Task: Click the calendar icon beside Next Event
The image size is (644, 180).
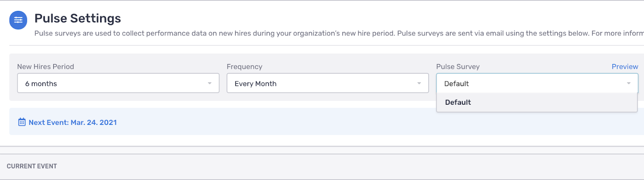Action: coord(22,122)
